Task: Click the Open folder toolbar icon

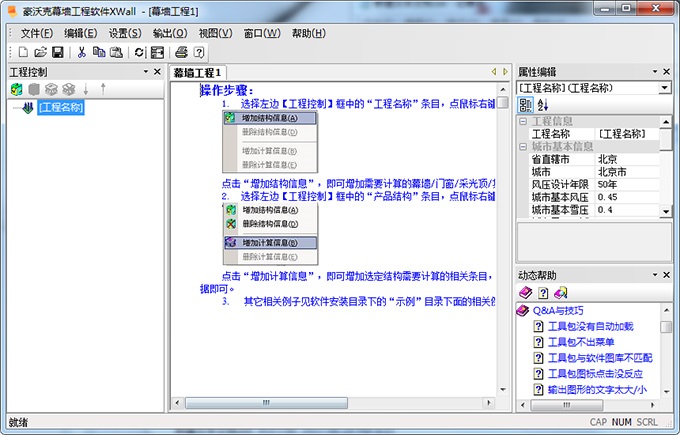Action: pyautogui.click(x=40, y=52)
